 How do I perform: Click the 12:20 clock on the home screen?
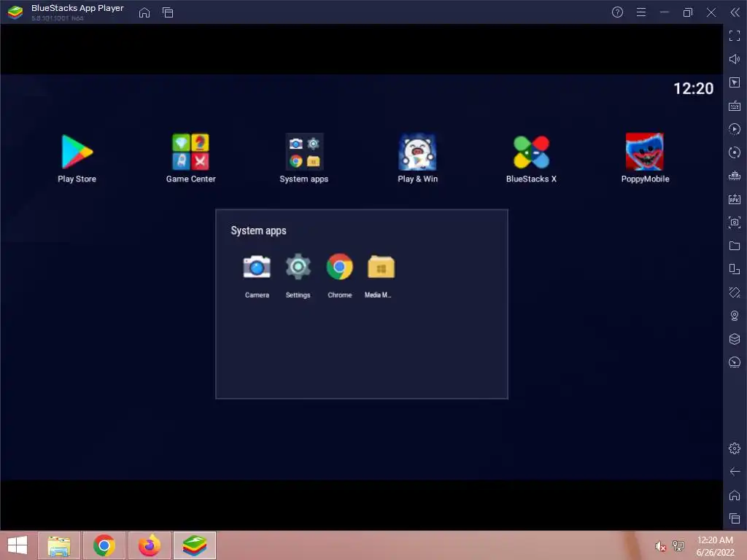coord(693,88)
